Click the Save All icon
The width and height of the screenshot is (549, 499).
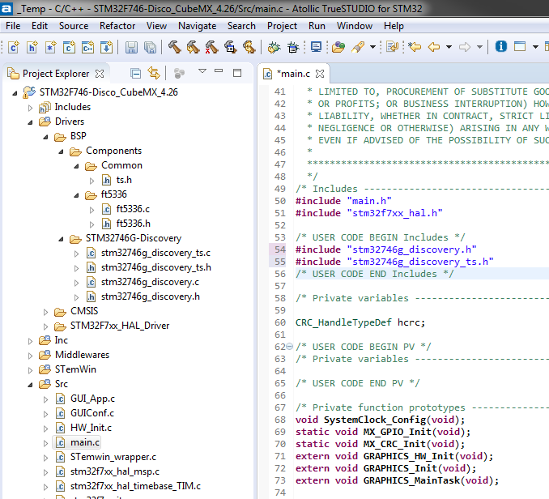[150, 47]
